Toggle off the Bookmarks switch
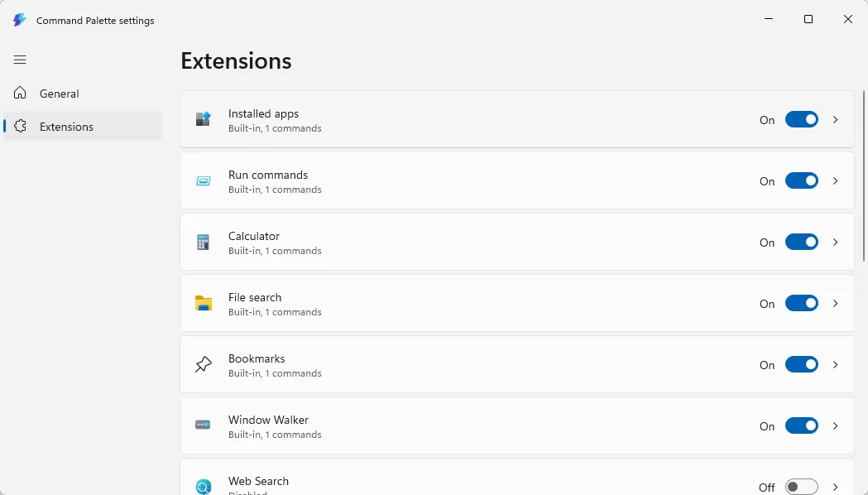This screenshot has width=868, height=495. tap(801, 364)
